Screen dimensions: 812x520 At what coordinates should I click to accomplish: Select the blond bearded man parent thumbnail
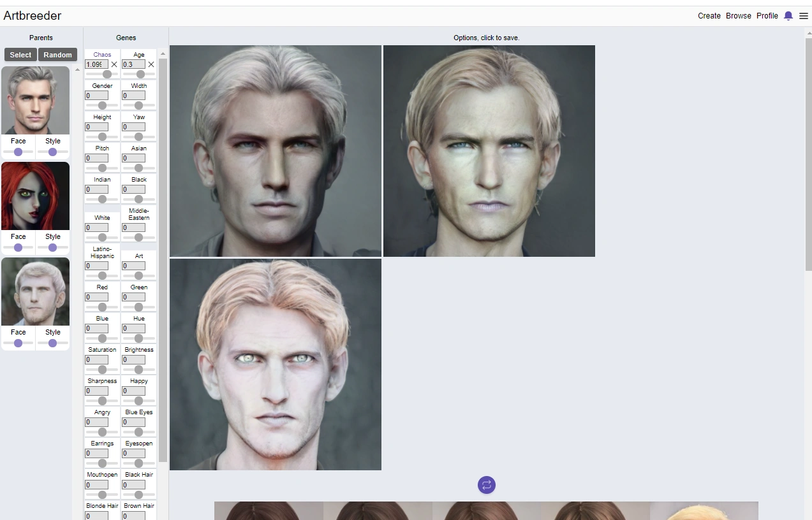pyautogui.click(x=35, y=291)
